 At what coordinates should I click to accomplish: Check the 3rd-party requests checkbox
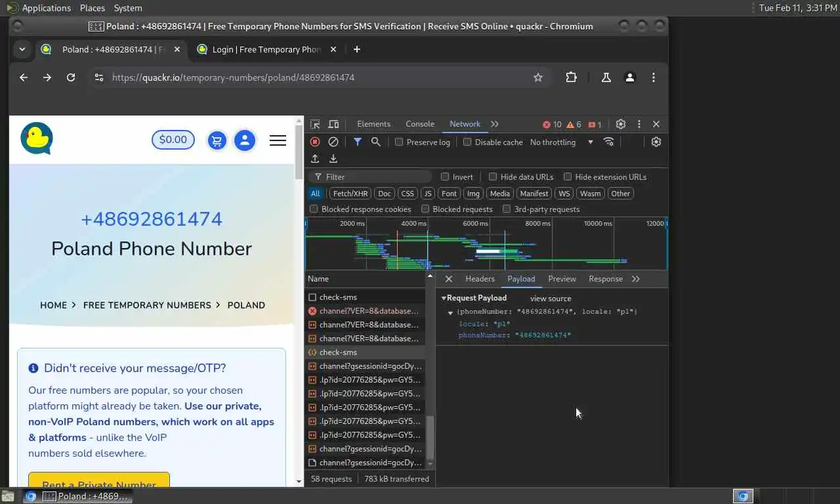pos(507,209)
